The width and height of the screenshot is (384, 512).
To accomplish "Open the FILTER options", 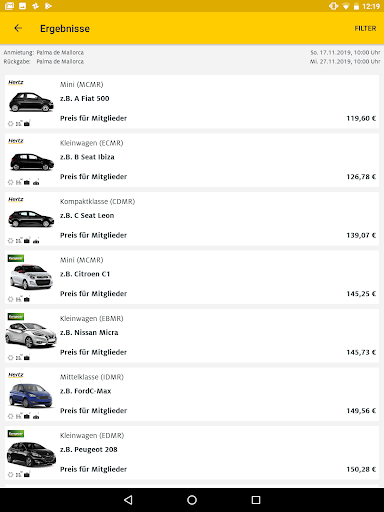I will click(x=365, y=28).
